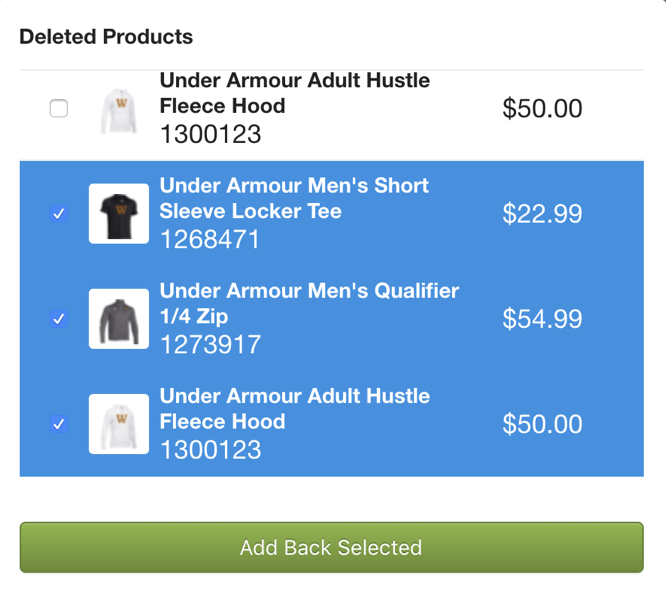The height and width of the screenshot is (593, 666).
Task: Click the highlighted Adult Hustle Fleece Hood title
Action: click(x=295, y=409)
